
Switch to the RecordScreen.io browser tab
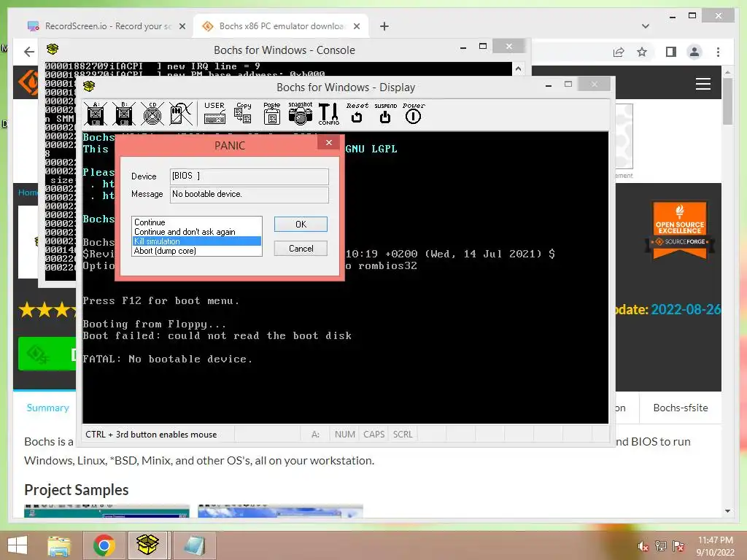[x=107, y=26]
